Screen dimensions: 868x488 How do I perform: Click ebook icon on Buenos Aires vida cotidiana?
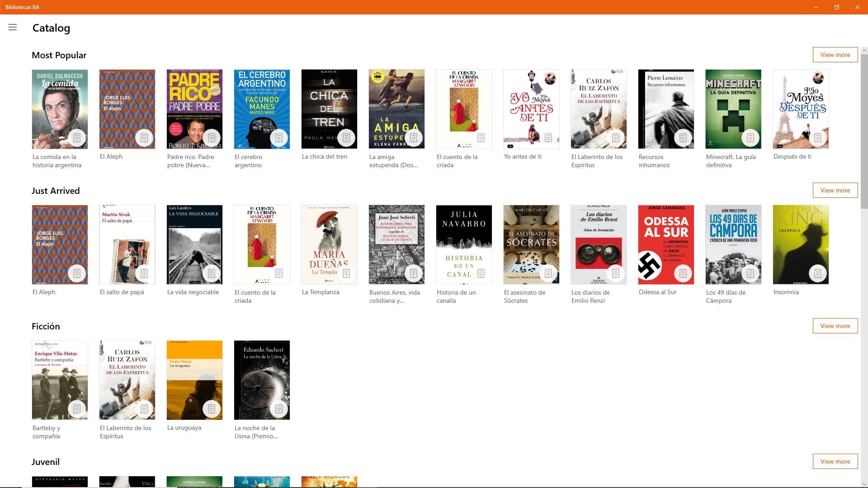coord(414,273)
